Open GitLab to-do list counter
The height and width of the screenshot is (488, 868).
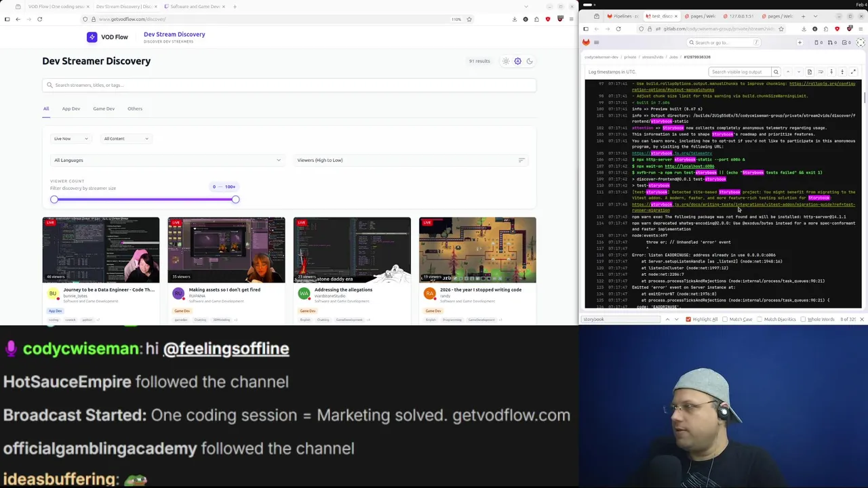846,43
